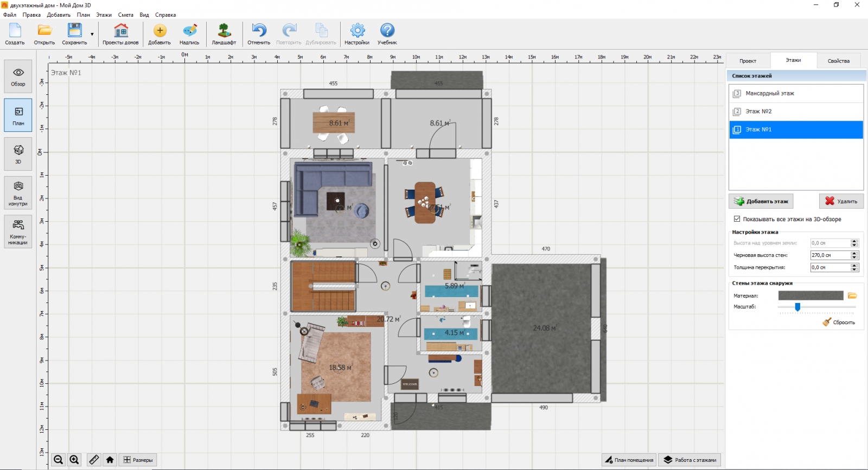Click the Landscape (Ландшафт) toolbar icon
868x470 pixels.
coord(224,34)
